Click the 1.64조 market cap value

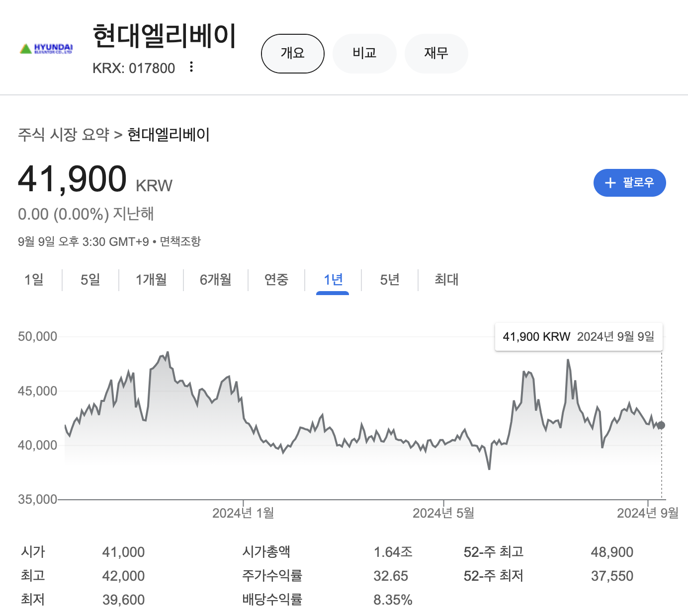coord(393,552)
